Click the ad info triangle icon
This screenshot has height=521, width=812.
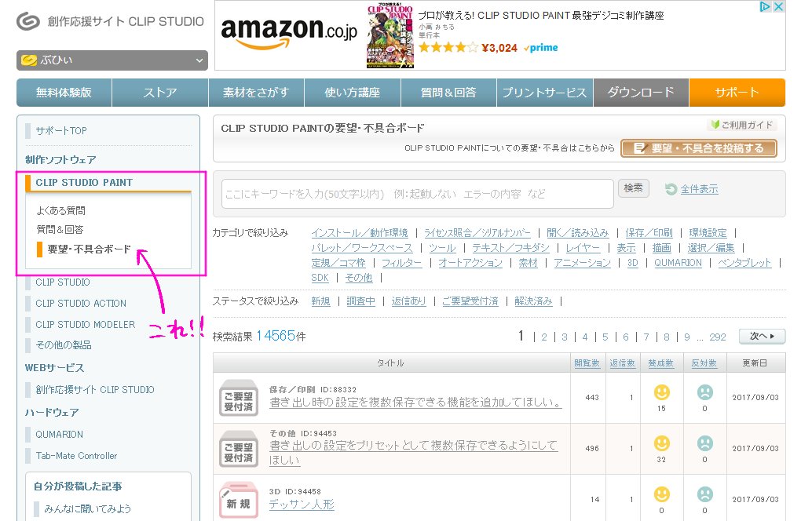pos(765,7)
